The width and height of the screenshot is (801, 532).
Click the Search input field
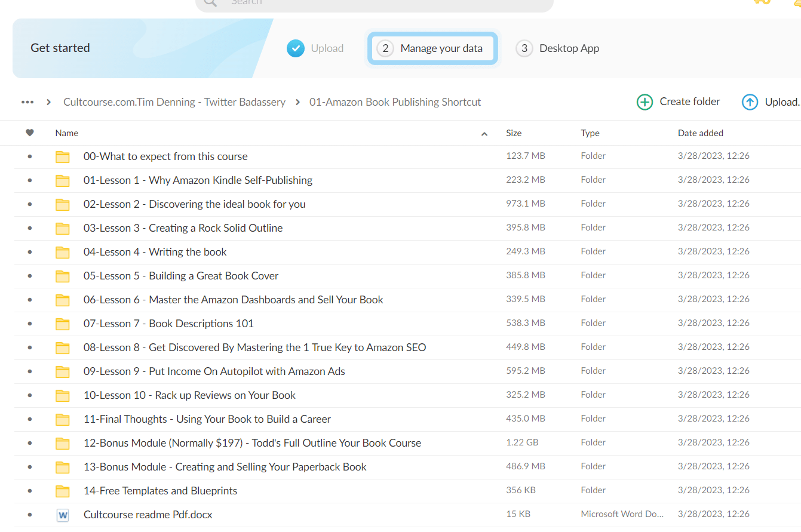pos(375,4)
